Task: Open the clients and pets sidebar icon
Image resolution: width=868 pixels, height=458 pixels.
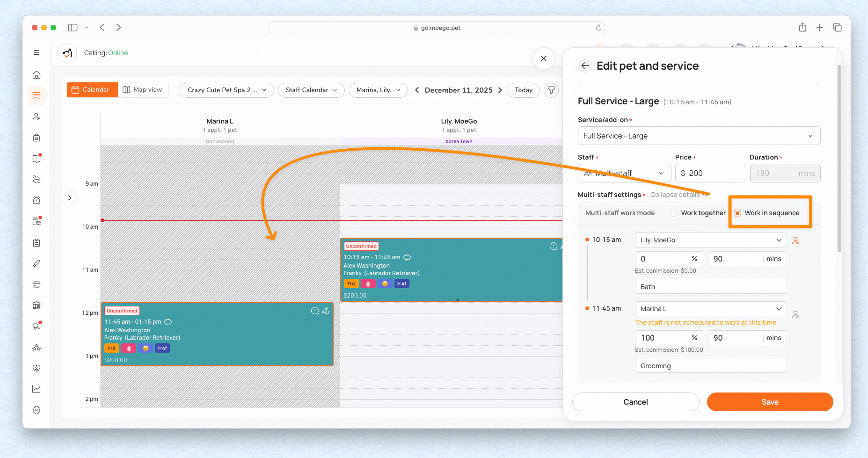Action: point(36,117)
